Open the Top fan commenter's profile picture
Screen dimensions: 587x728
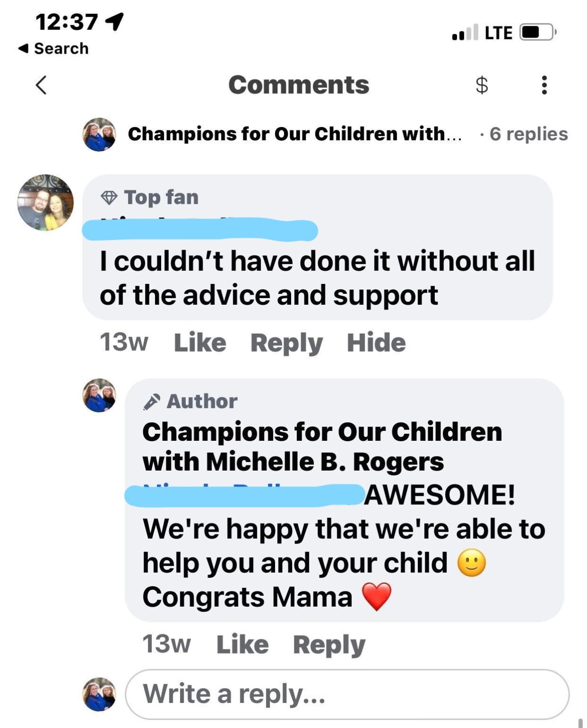pos(45,202)
